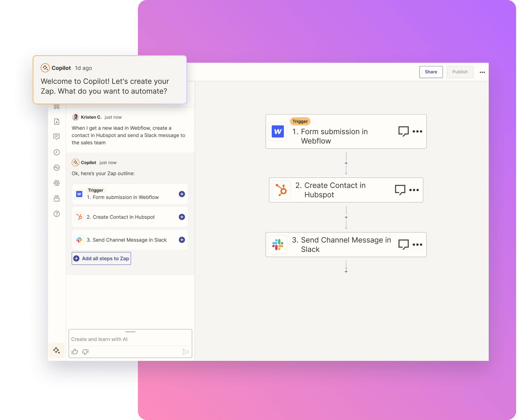This screenshot has width=524, height=420.
Task: Click Add all steps to Zap
Action: [x=101, y=258]
